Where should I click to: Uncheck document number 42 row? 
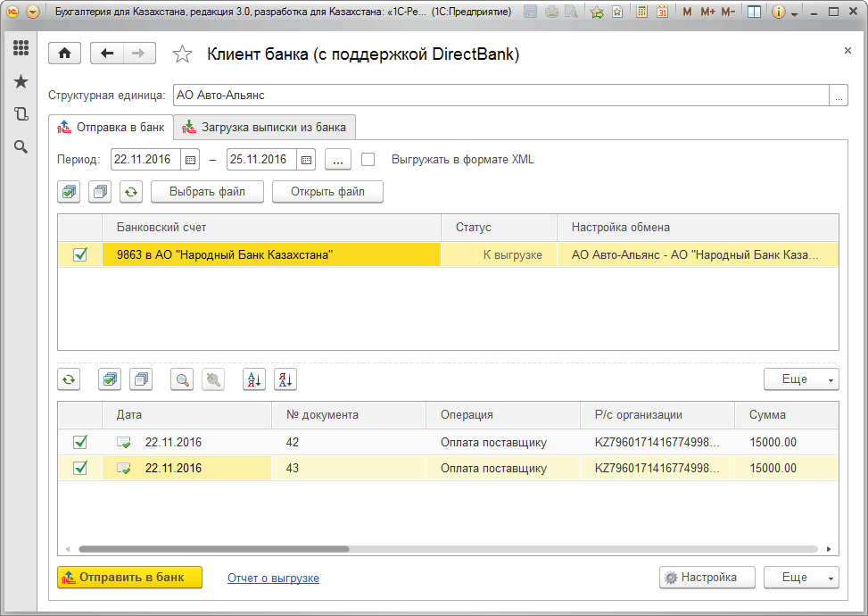pyautogui.click(x=80, y=442)
